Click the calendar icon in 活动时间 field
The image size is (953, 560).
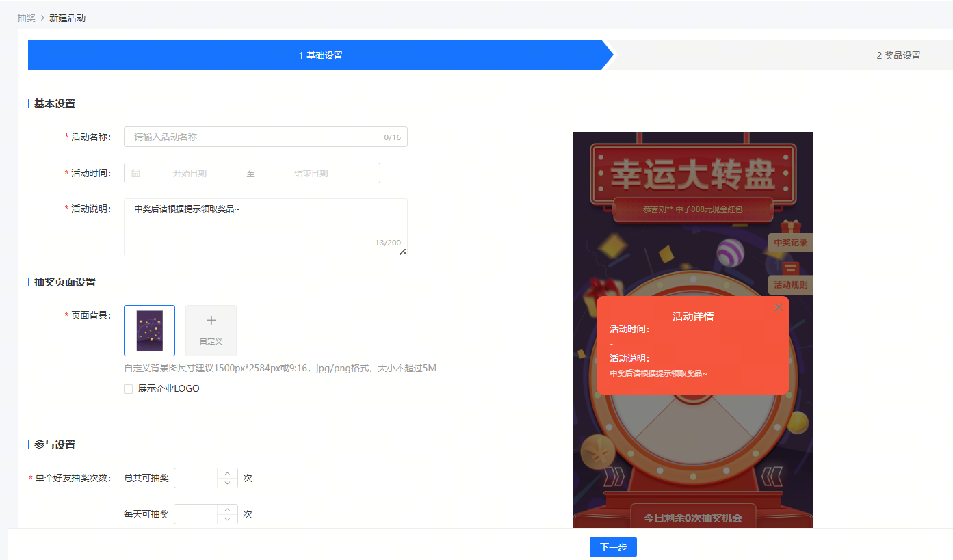pos(135,174)
